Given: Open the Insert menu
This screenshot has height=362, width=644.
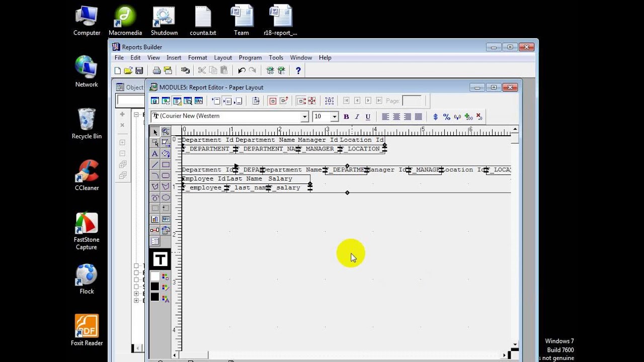Looking at the screenshot, I should coord(174,58).
